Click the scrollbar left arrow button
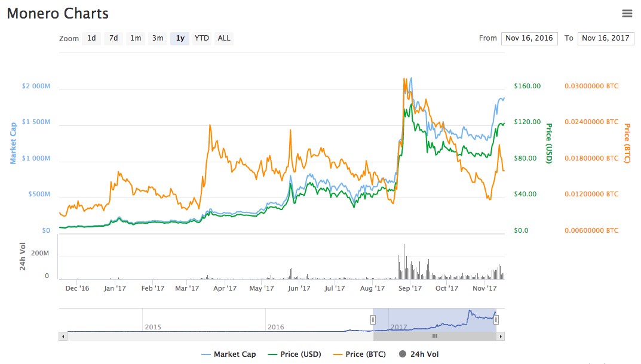641x364 pixels. click(62, 337)
